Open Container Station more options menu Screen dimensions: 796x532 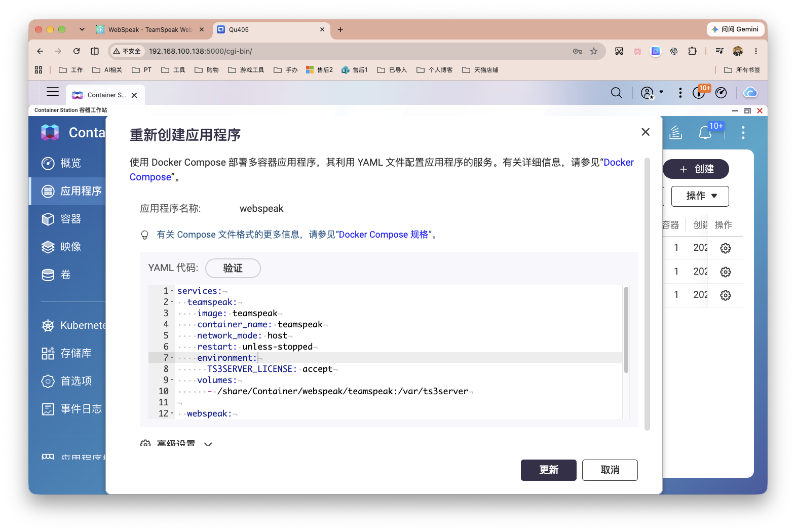[743, 133]
